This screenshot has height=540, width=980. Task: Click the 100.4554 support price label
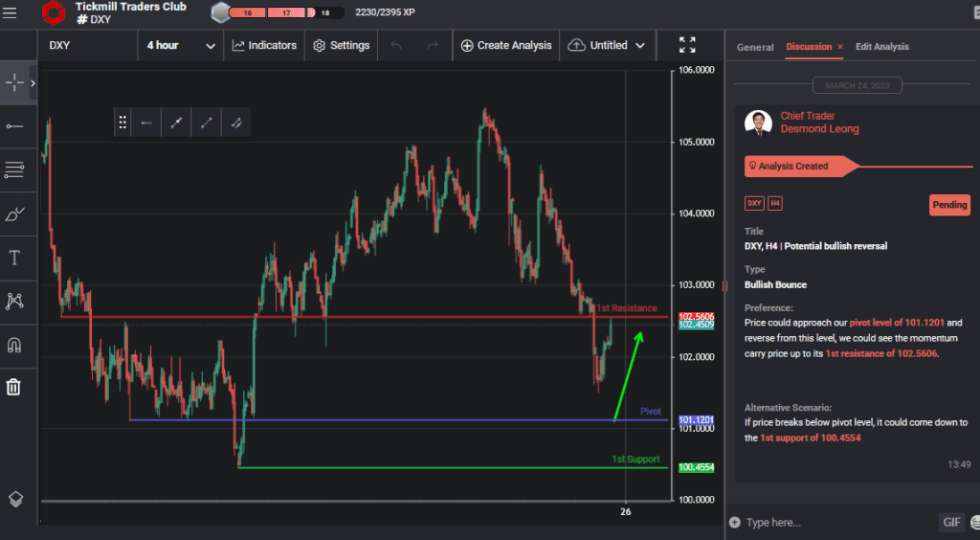(697, 467)
